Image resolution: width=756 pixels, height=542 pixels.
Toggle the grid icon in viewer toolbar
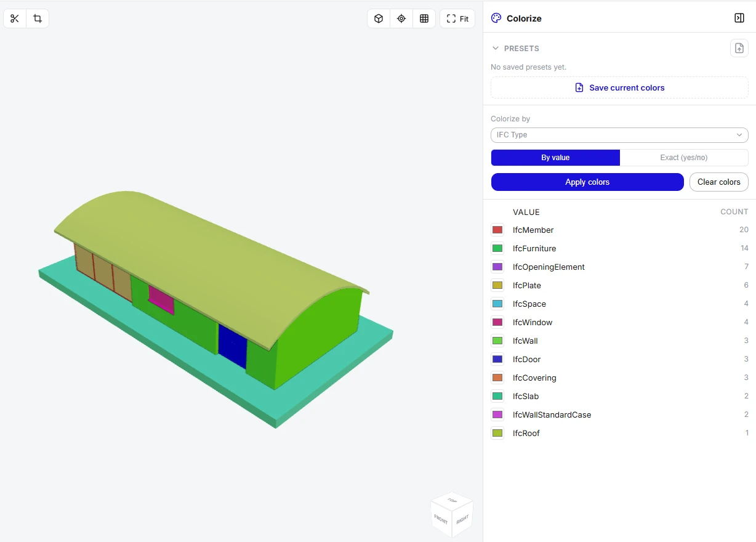(x=424, y=18)
